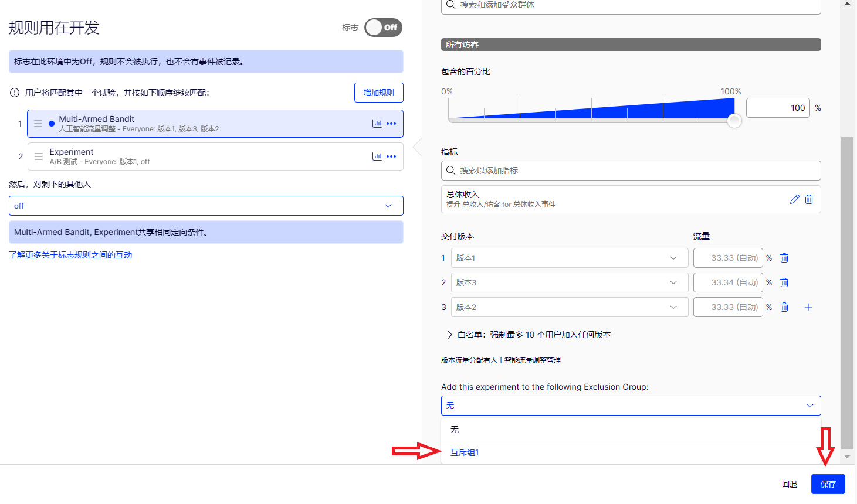This screenshot has width=857, height=504.
Task: Click the 搜索以添加指标 metric search field
Action: pyautogui.click(x=631, y=171)
